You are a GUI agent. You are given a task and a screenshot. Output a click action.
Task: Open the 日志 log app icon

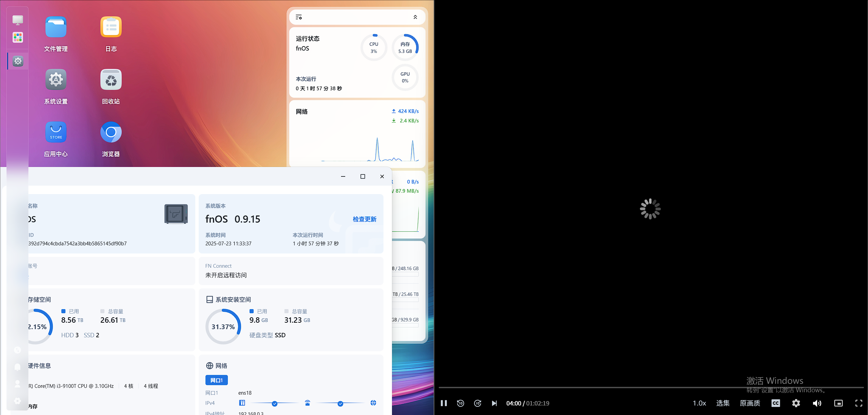[x=111, y=27]
